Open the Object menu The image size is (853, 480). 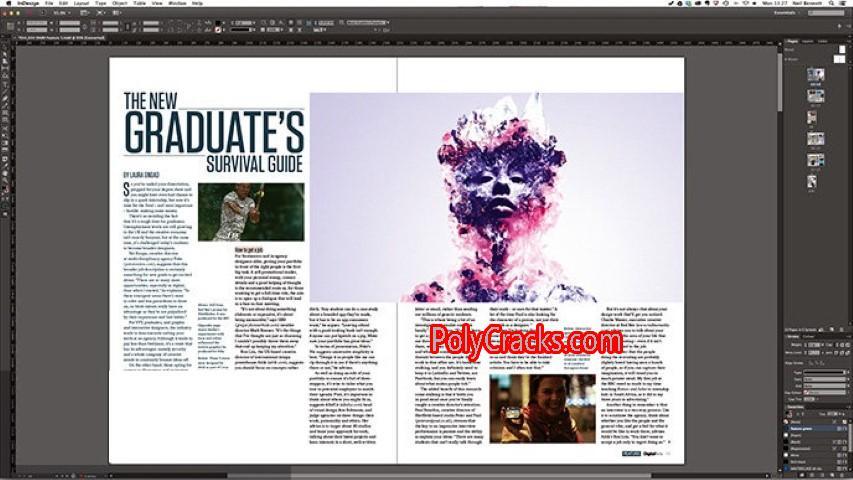click(x=120, y=3)
